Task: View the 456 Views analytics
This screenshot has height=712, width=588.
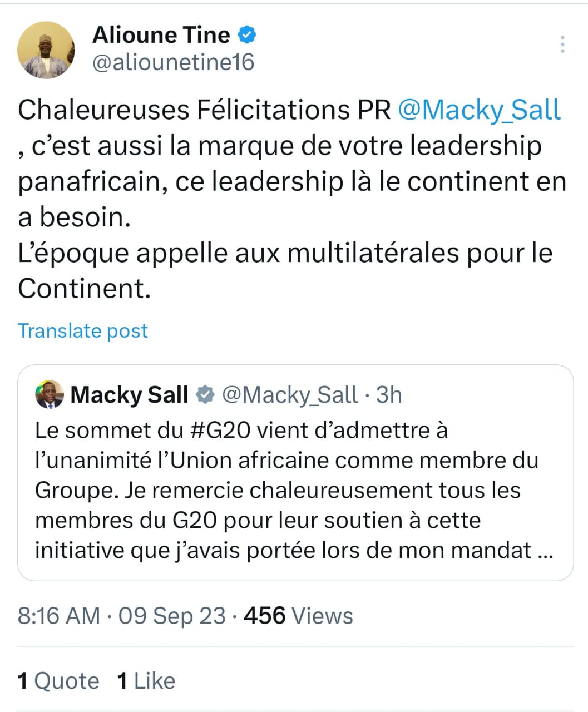Action: point(298,616)
